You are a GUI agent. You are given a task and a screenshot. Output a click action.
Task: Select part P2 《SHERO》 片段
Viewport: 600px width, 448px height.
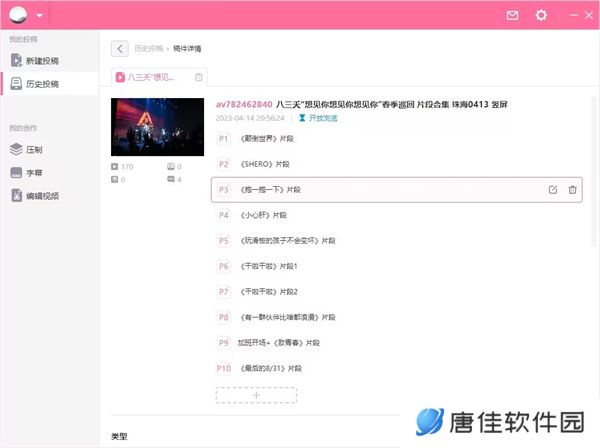click(x=396, y=164)
